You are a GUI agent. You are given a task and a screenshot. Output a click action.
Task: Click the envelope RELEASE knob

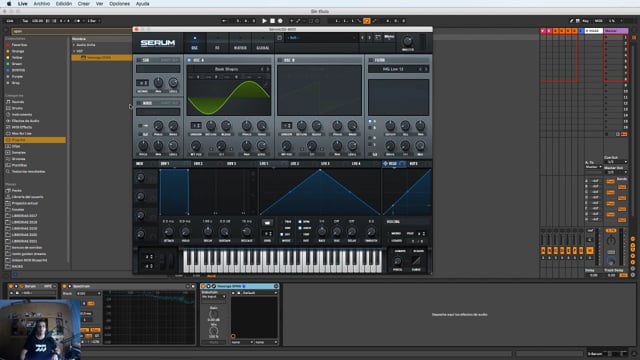pyautogui.click(x=247, y=232)
